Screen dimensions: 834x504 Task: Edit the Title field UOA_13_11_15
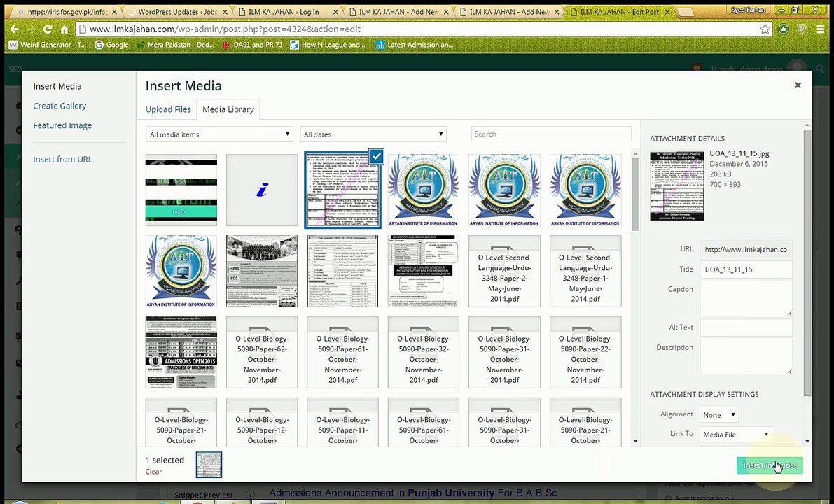[x=746, y=269]
